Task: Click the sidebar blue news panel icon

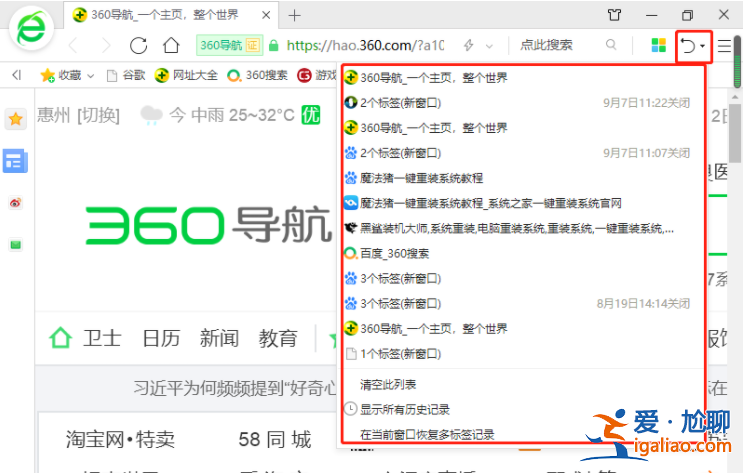Action: [x=15, y=161]
